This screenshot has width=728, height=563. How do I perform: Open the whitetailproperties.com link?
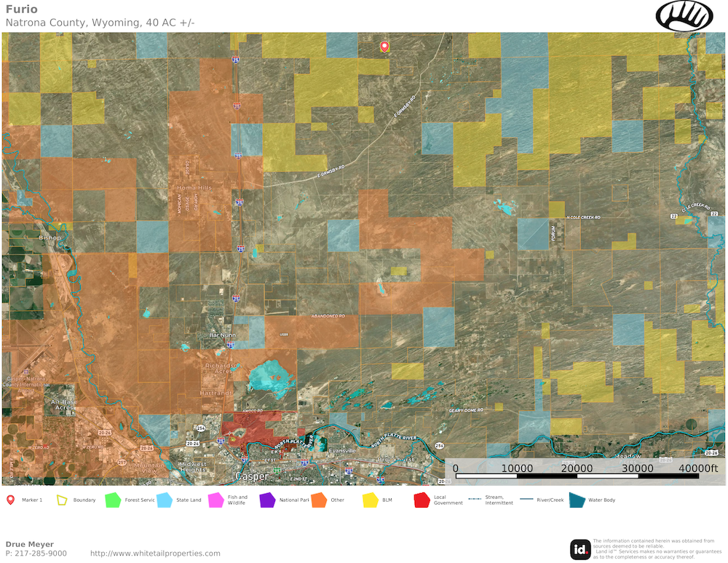155,554
